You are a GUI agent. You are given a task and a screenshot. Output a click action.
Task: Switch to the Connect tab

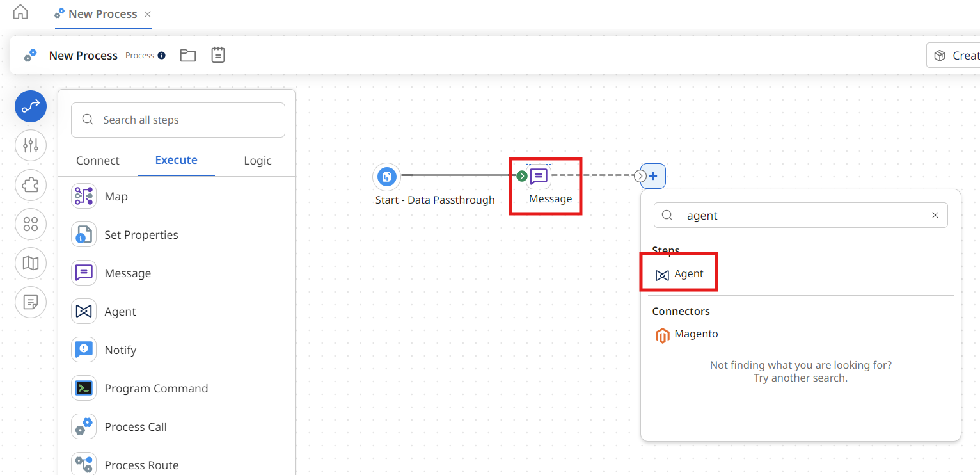click(x=98, y=161)
